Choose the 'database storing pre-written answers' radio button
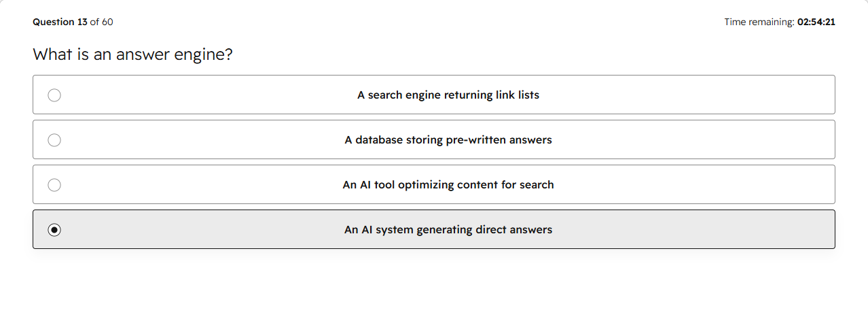This screenshot has height=317, width=868. tap(54, 140)
